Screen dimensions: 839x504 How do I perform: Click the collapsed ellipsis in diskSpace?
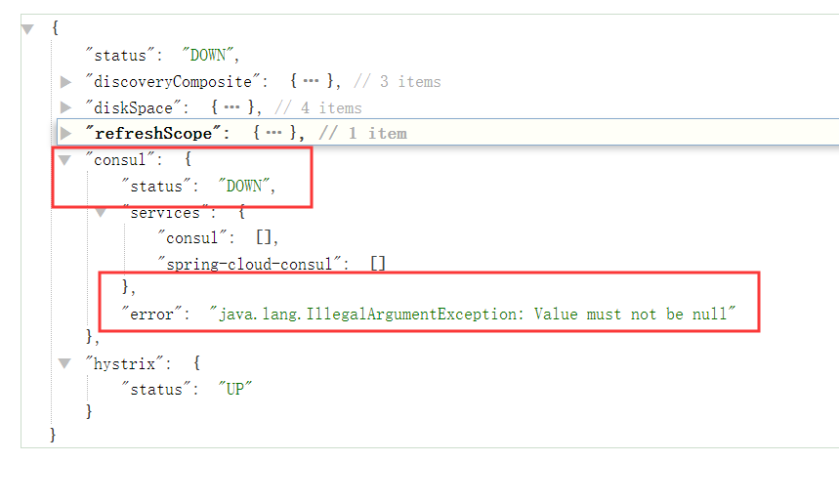pos(231,107)
